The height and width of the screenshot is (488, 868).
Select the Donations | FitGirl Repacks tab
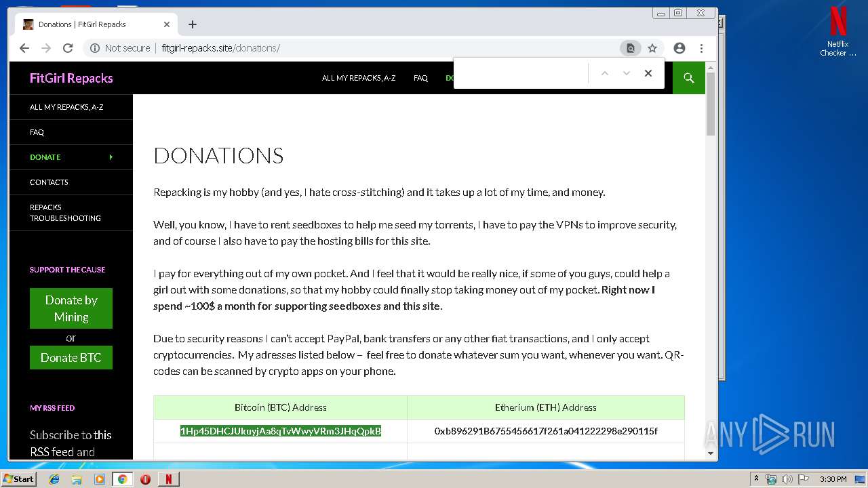(95, 24)
